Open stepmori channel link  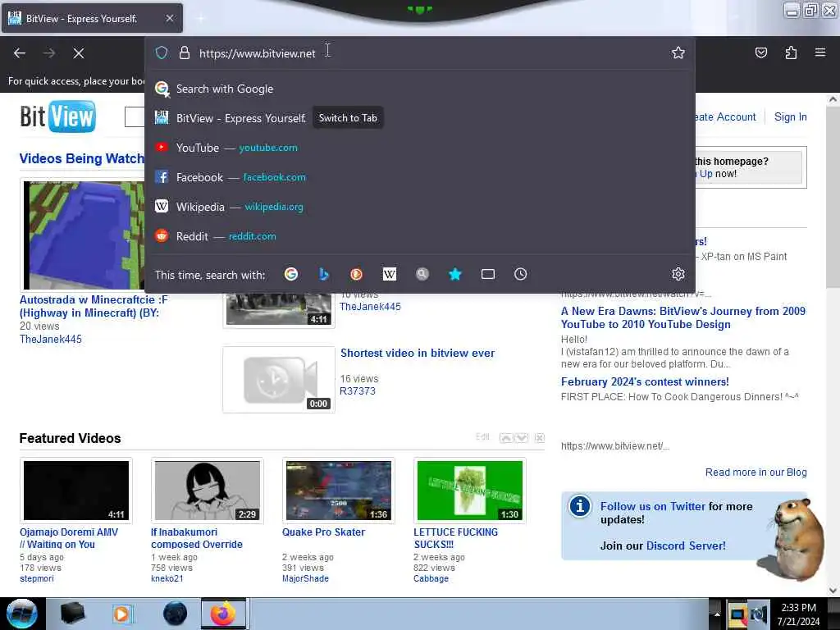[36, 578]
